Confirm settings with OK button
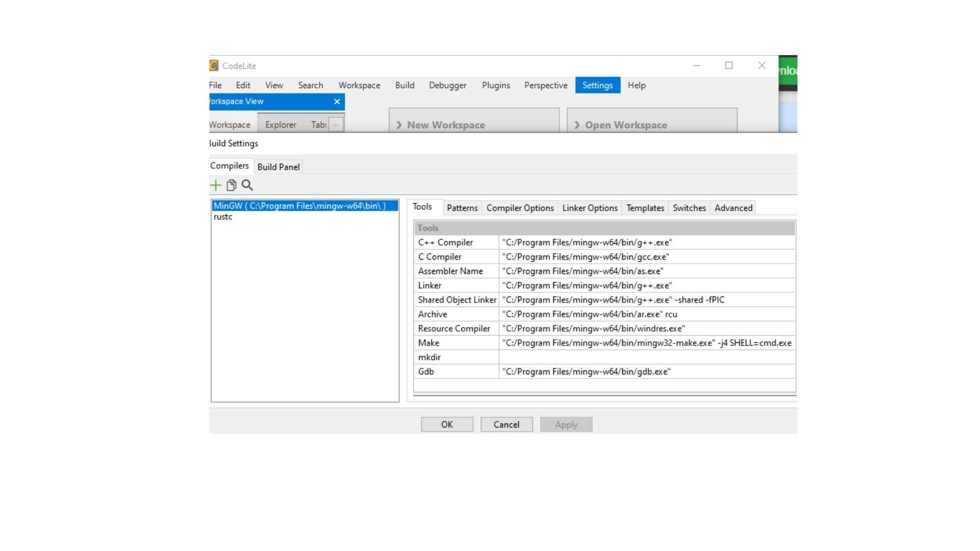The height and width of the screenshot is (551, 980). click(447, 424)
